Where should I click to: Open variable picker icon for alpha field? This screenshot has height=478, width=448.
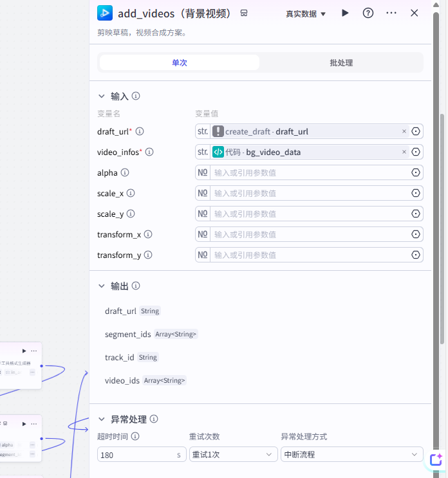pos(416,172)
